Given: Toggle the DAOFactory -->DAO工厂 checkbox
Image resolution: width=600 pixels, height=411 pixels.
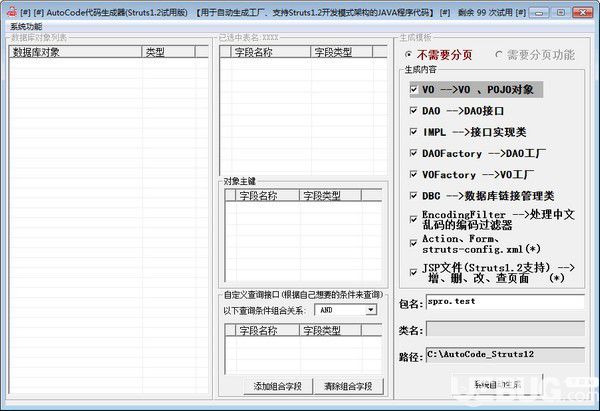Looking at the screenshot, I should [413, 153].
